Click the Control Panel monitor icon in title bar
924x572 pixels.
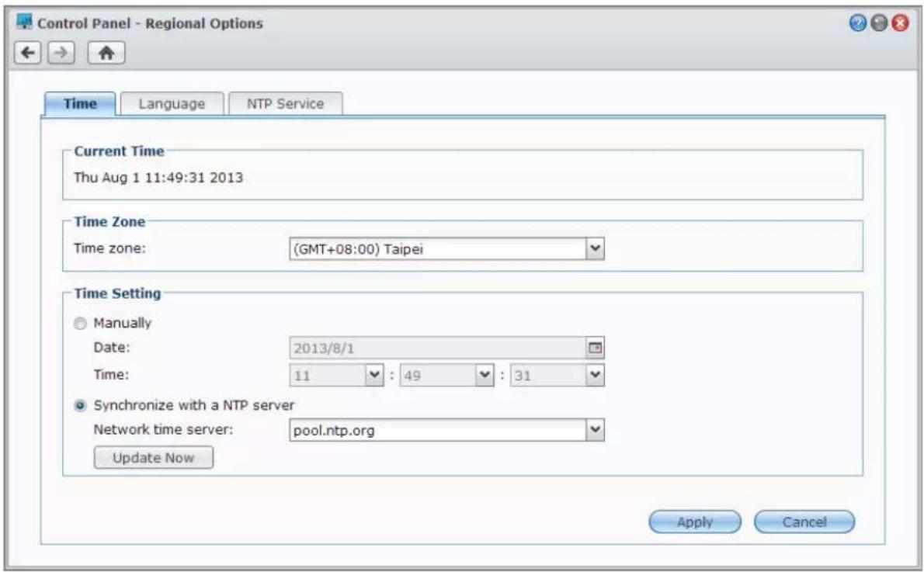tap(25, 23)
